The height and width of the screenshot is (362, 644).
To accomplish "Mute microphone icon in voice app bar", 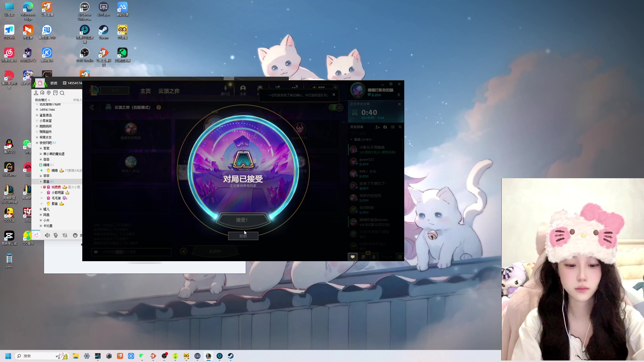I will 56,235.
